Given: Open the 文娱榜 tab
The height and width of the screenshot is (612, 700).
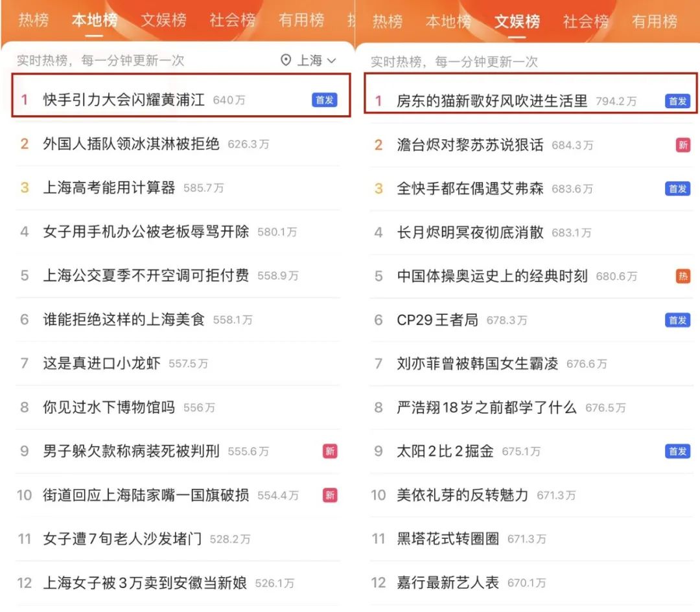Looking at the screenshot, I should click(x=517, y=20).
